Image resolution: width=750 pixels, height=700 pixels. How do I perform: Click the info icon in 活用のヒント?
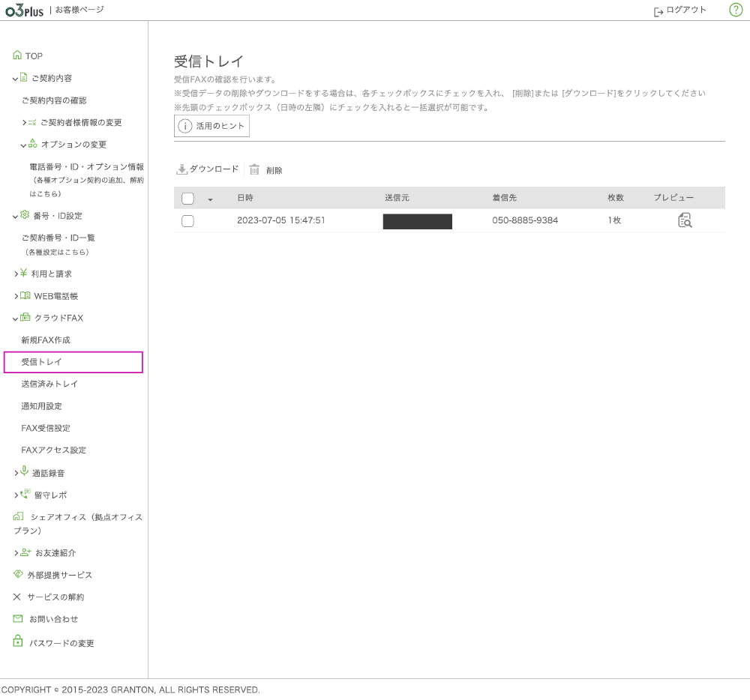click(185, 126)
